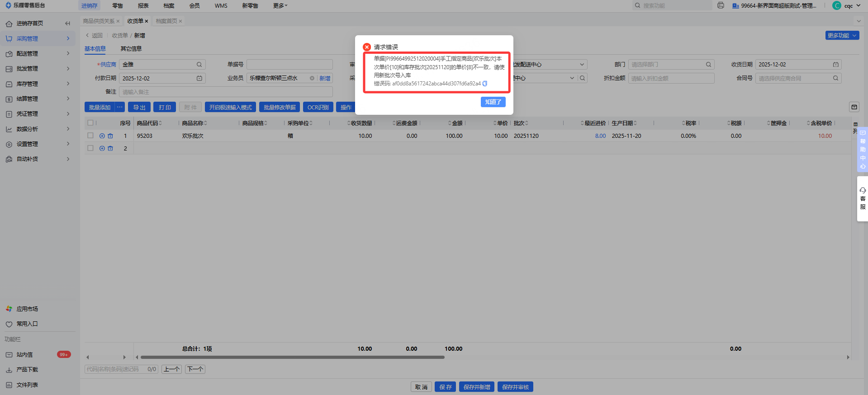Open the cqc user account menu
Screen dimensions: 868x395
[847, 5]
